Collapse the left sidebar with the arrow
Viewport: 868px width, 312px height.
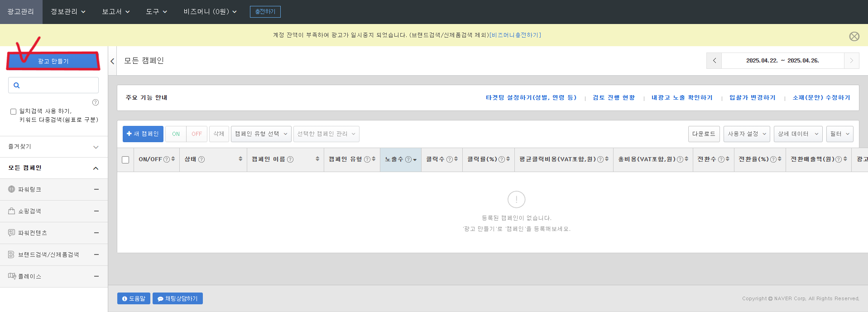point(112,61)
